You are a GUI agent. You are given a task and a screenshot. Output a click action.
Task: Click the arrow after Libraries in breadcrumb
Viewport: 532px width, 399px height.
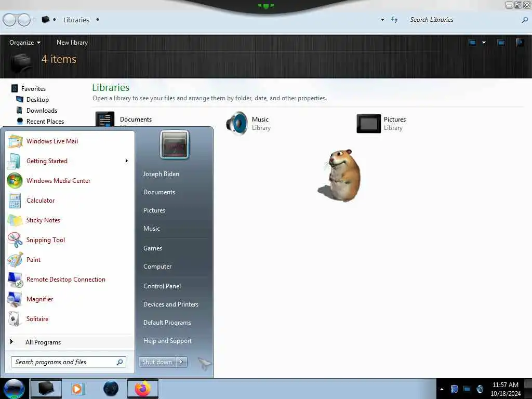pos(98,20)
